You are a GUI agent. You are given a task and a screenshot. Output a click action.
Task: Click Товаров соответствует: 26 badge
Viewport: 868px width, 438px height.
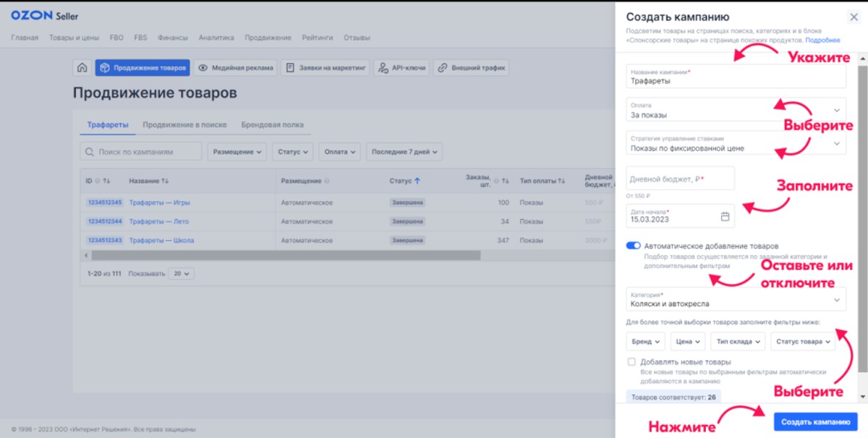pyautogui.click(x=673, y=397)
